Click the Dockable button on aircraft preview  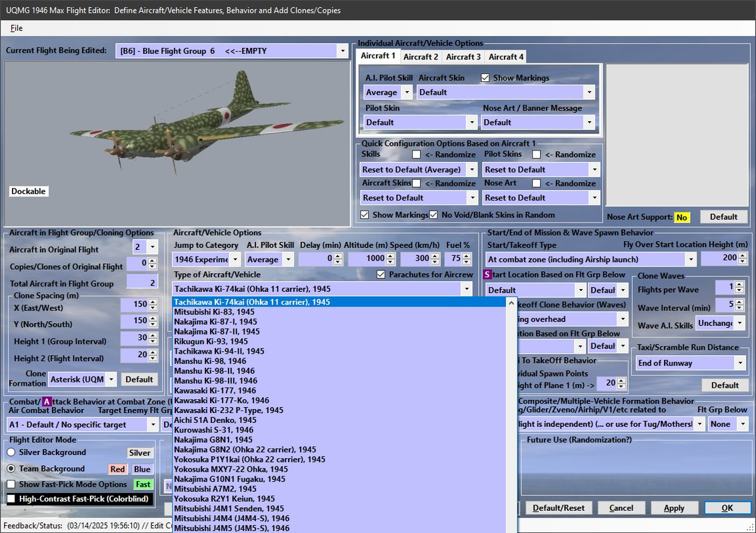(29, 191)
